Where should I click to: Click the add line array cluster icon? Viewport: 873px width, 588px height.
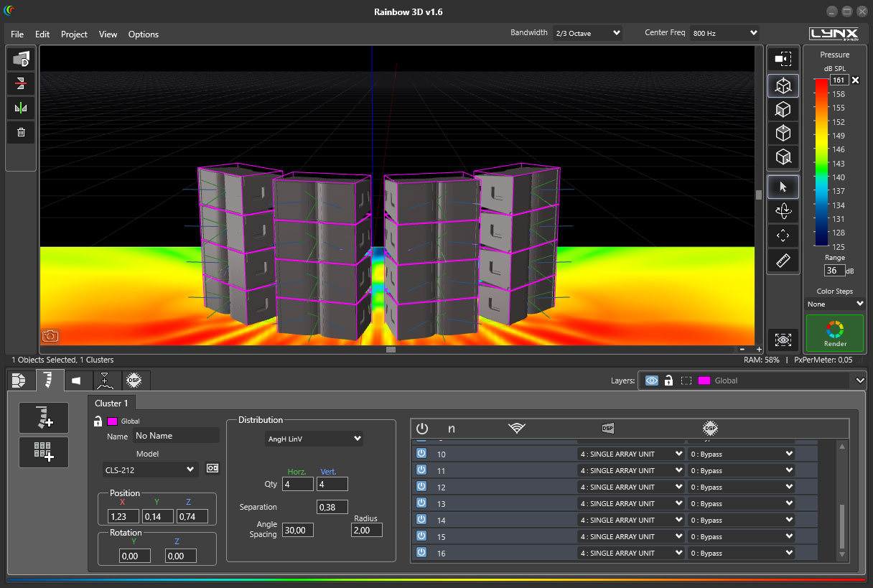(x=44, y=418)
